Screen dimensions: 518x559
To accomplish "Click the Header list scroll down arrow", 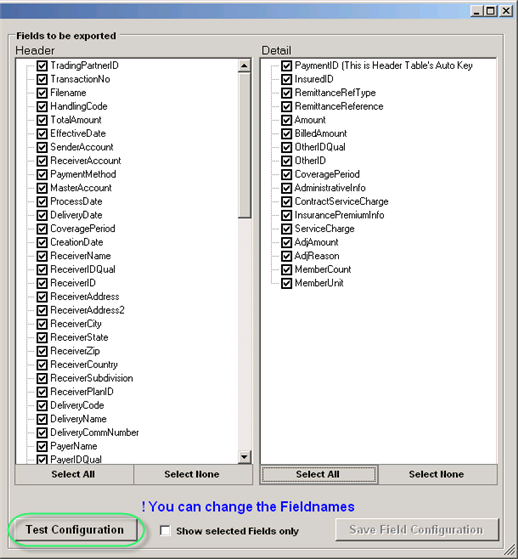I will coord(245,457).
